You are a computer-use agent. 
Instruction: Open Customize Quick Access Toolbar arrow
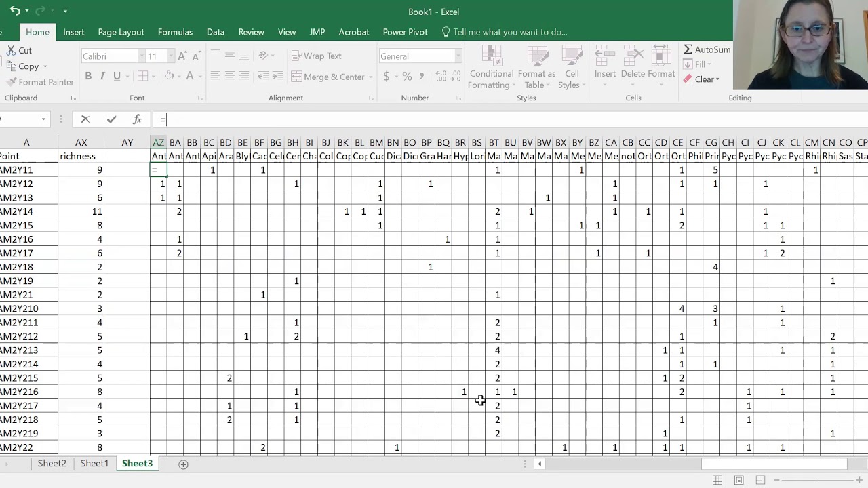pos(65,11)
